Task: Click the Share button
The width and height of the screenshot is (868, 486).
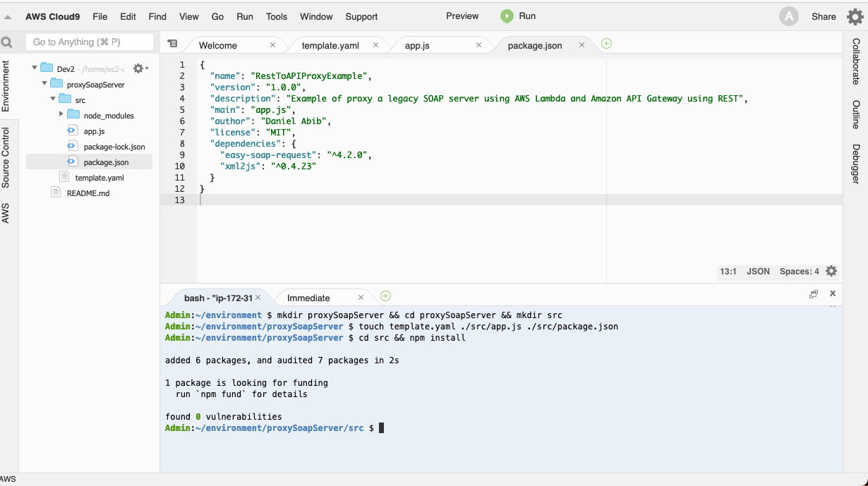Action: pyautogui.click(x=823, y=17)
